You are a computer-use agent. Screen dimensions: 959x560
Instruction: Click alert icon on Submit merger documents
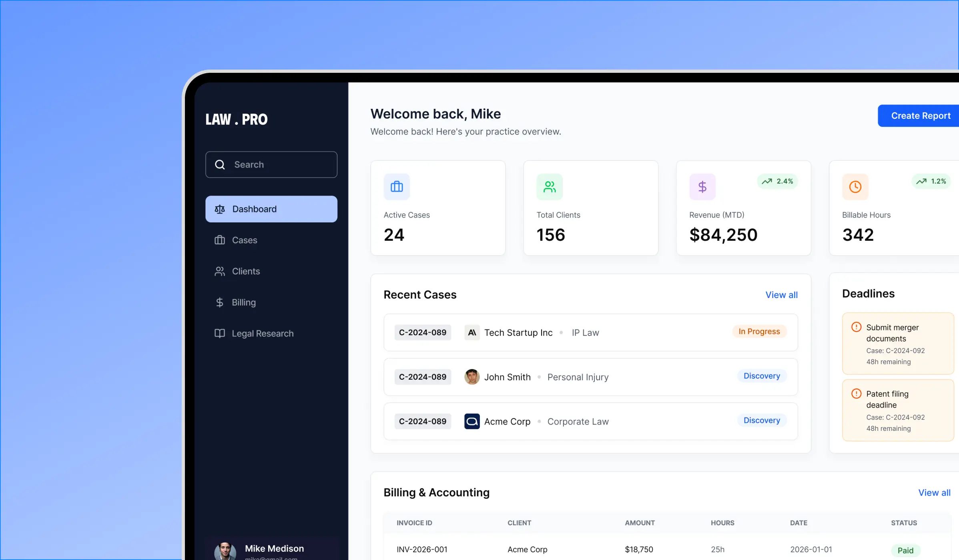856,327
